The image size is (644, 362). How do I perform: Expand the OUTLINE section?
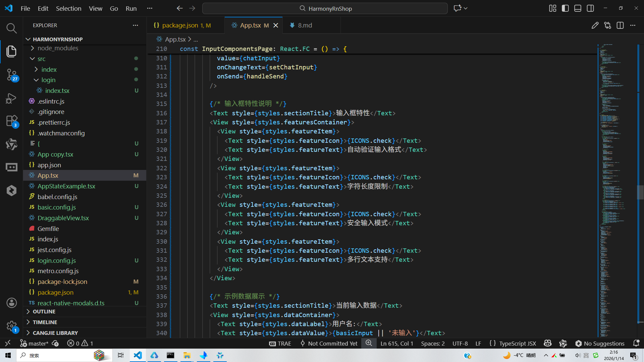click(x=44, y=312)
